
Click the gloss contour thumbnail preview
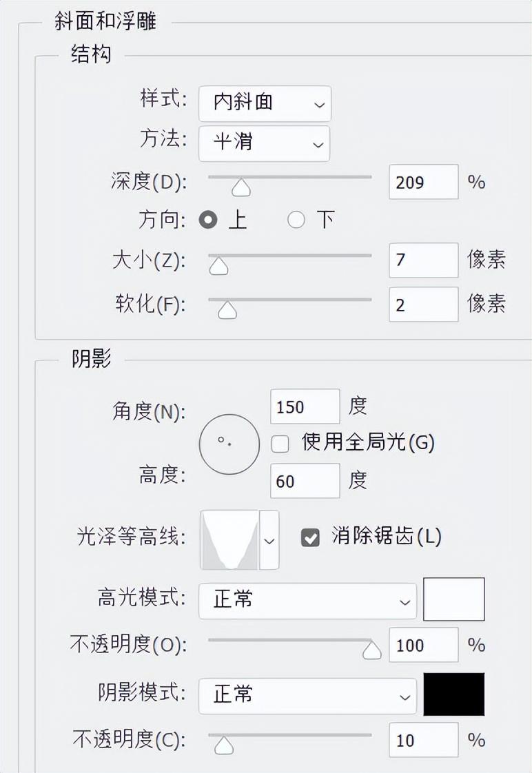point(229,540)
